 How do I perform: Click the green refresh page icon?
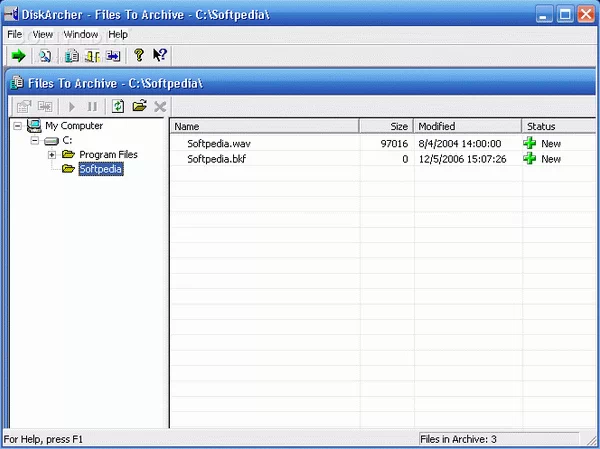tap(118, 106)
